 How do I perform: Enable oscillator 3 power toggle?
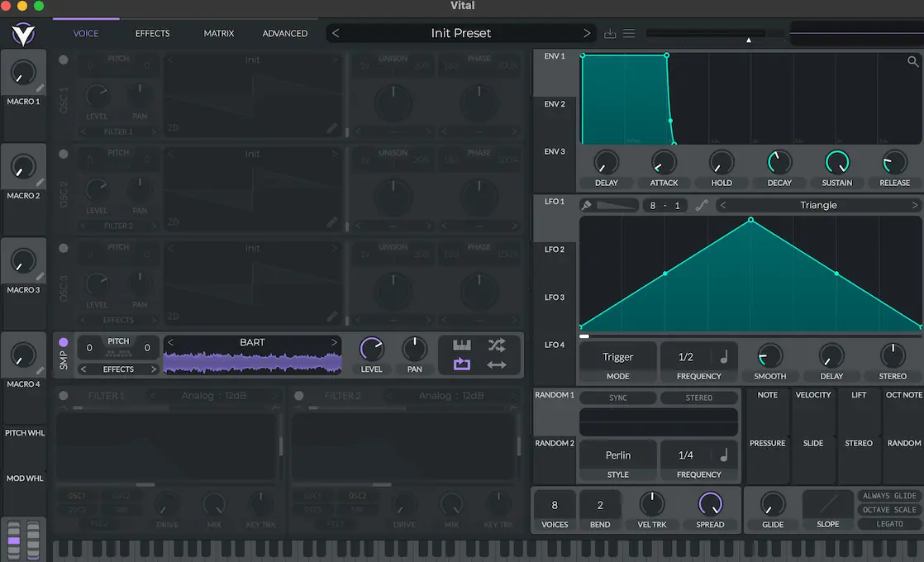click(64, 248)
